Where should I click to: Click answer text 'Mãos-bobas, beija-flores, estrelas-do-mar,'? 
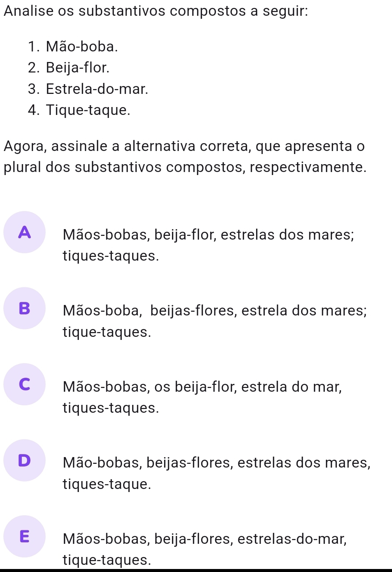tap(205, 539)
